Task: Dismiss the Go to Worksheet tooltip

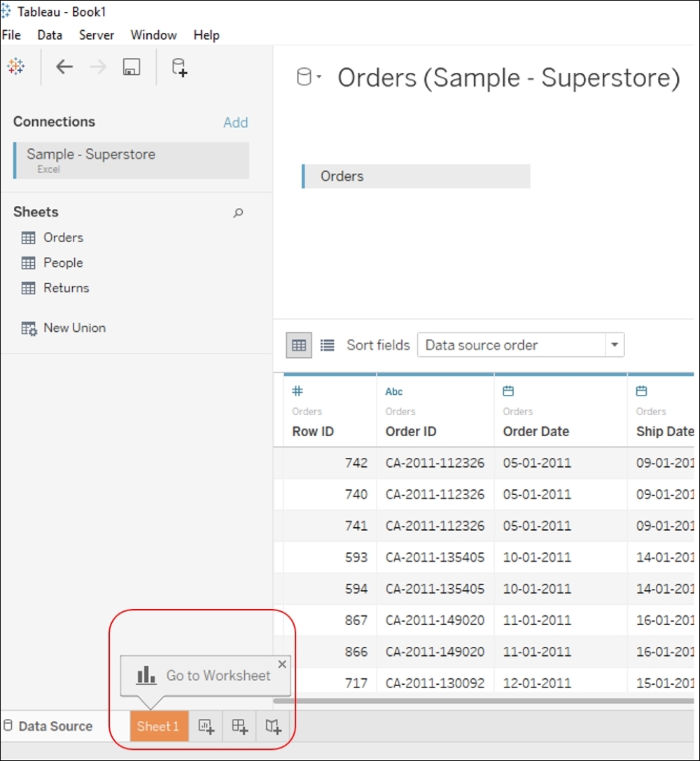Action: 282,664
